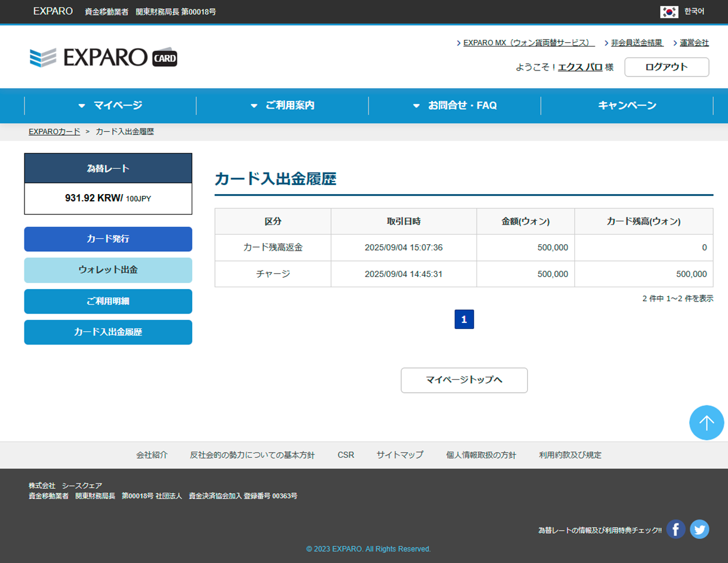The image size is (728, 563).
Task: Expand the ご利用案内 dropdown menu
Action: click(x=282, y=106)
